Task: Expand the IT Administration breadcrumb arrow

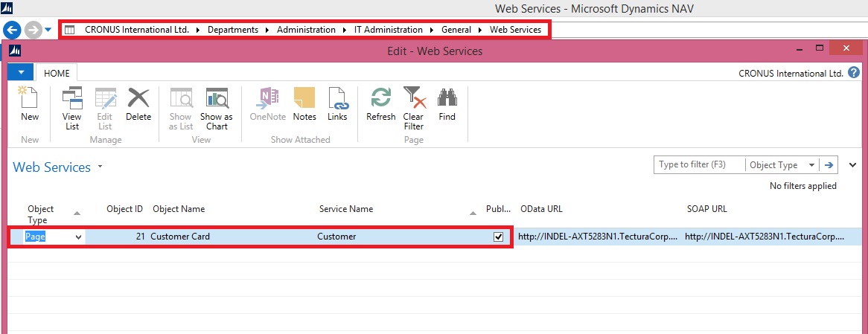Action: tap(432, 30)
